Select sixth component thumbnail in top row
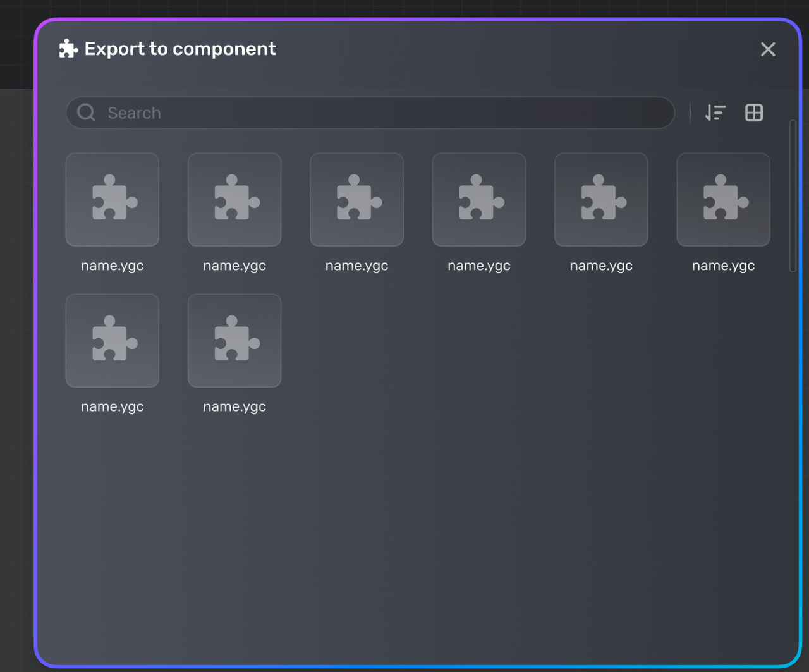Viewport: 809px width, 672px height. (723, 199)
